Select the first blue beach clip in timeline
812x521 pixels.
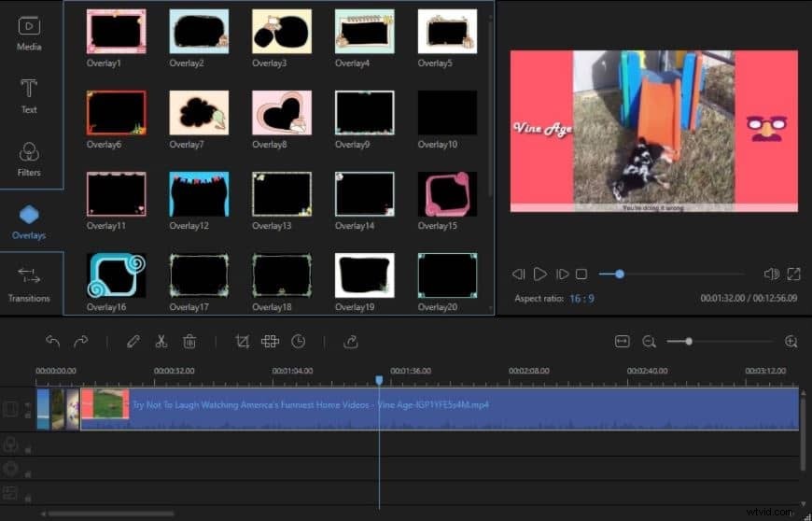click(x=43, y=409)
